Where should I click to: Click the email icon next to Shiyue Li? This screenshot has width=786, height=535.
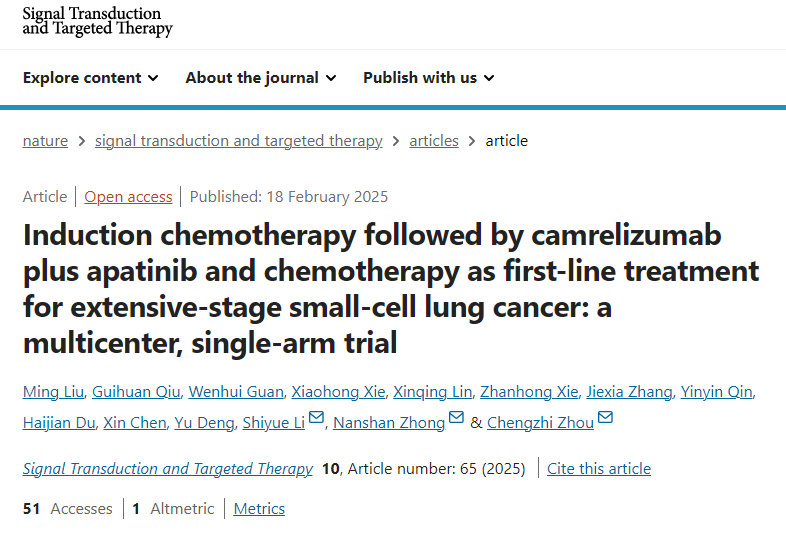(316, 419)
